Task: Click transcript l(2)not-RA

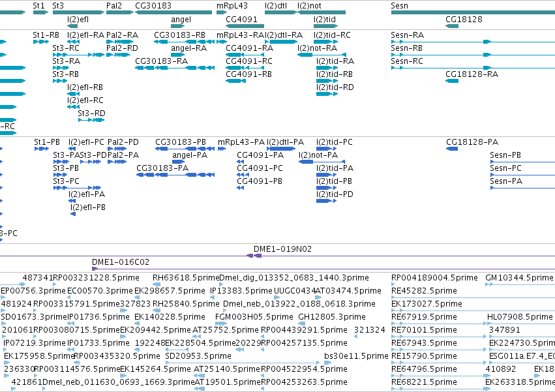Action: pos(317,48)
